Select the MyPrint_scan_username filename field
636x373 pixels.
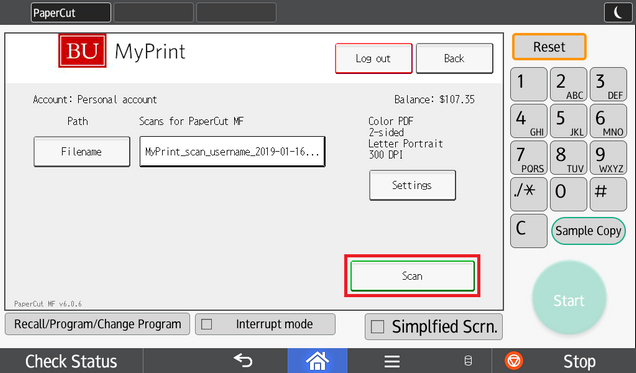232,152
